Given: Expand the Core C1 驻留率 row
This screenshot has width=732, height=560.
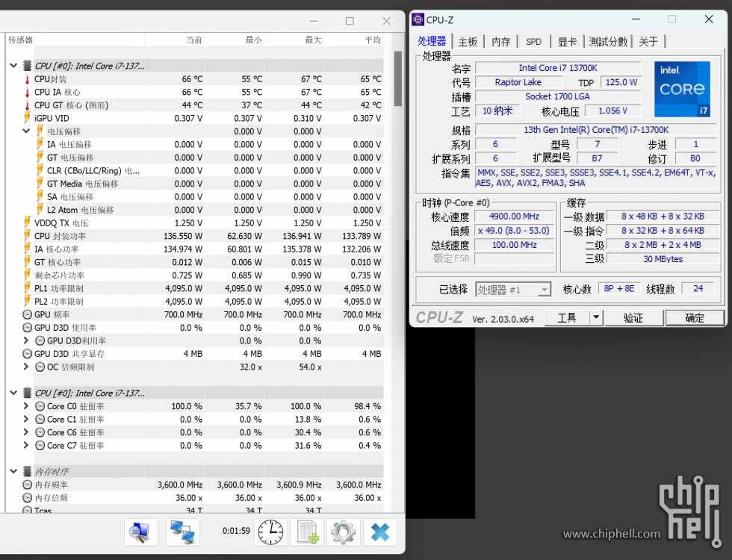Looking at the screenshot, I should [26, 419].
